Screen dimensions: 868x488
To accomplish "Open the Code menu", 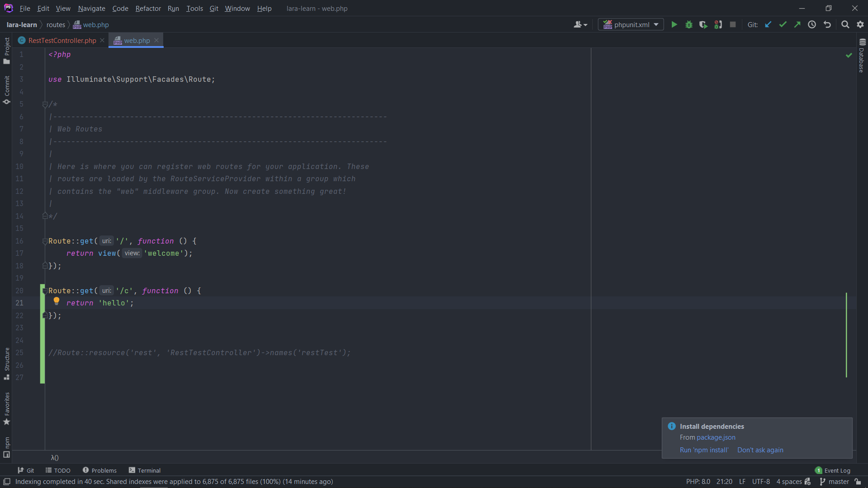I will point(120,8).
